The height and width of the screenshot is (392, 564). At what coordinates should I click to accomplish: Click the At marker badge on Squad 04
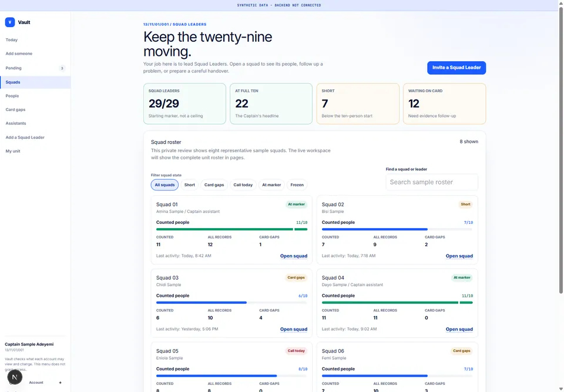coord(462,277)
